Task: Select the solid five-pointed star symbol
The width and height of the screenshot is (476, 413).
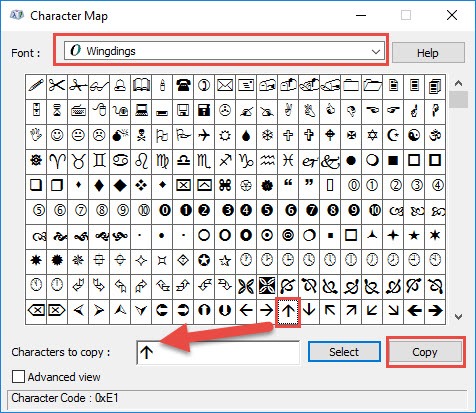Action: tap(414, 236)
